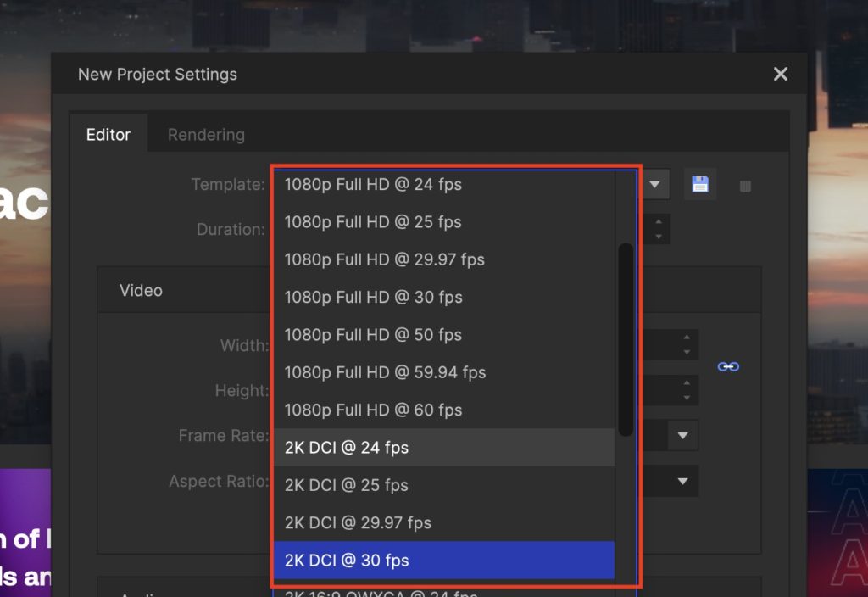Viewport: 868px width, 597px height.
Task: Save the current template preset
Action: [700, 185]
